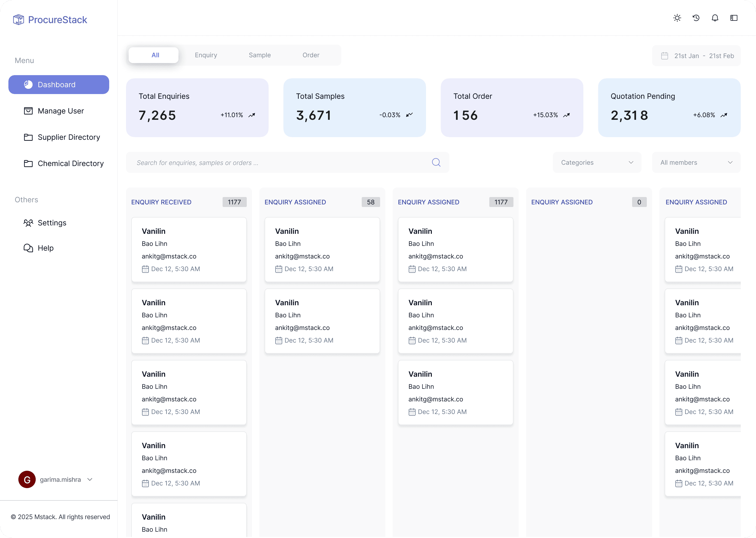Click the red G user avatar

[x=27, y=479]
